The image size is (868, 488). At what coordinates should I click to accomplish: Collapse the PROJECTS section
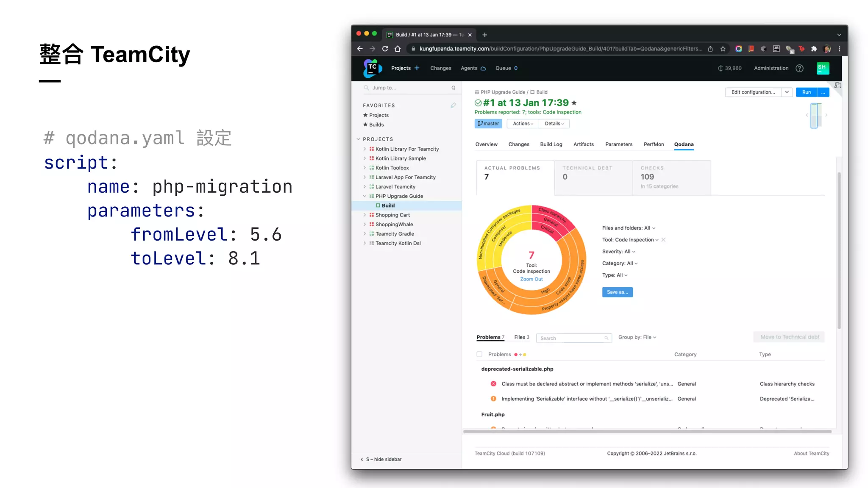[x=359, y=139]
